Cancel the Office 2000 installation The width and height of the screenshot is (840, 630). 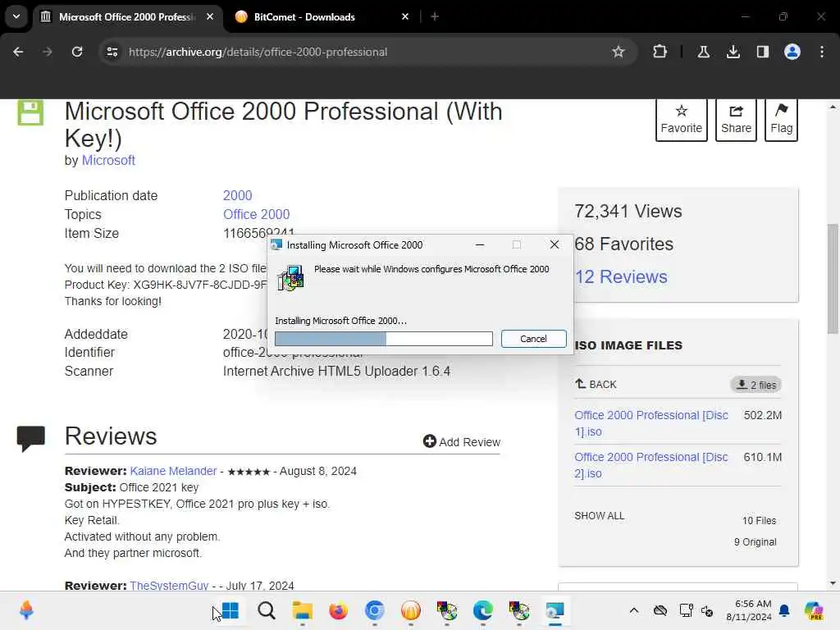coord(533,339)
